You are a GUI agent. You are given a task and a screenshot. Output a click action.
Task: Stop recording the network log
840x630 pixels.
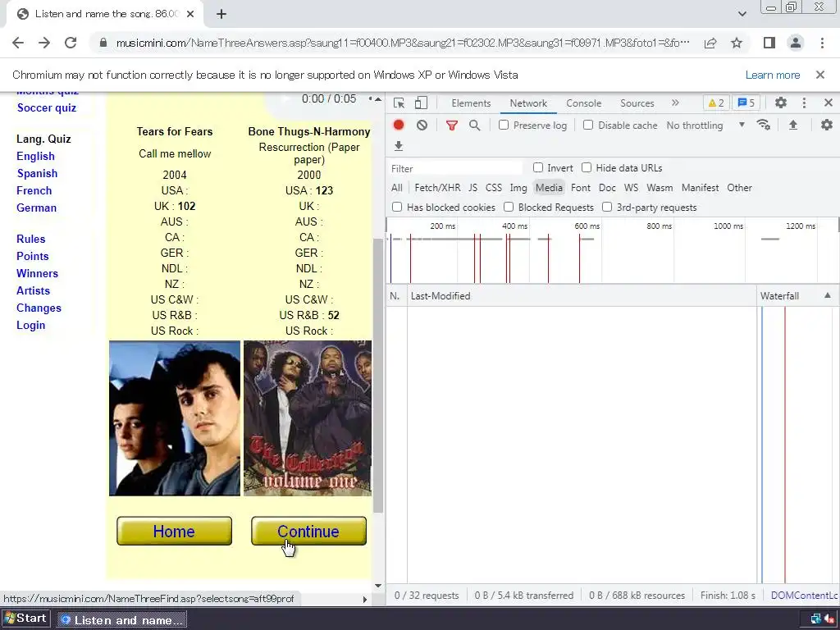click(399, 125)
